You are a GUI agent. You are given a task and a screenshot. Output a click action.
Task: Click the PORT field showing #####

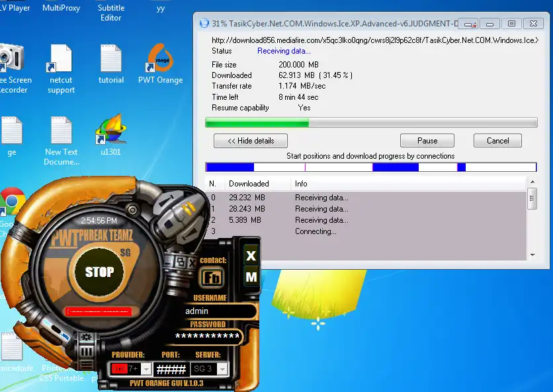tap(171, 369)
